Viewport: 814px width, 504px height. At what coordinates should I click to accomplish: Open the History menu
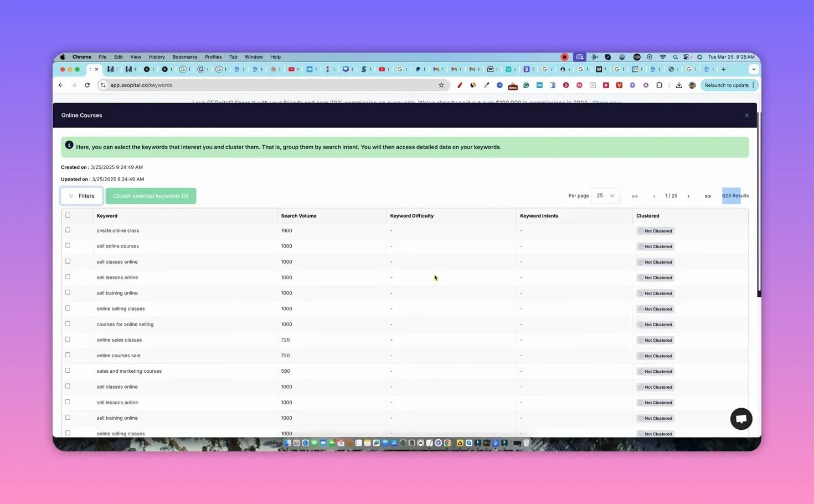pyautogui.click(x=156, y=56)
